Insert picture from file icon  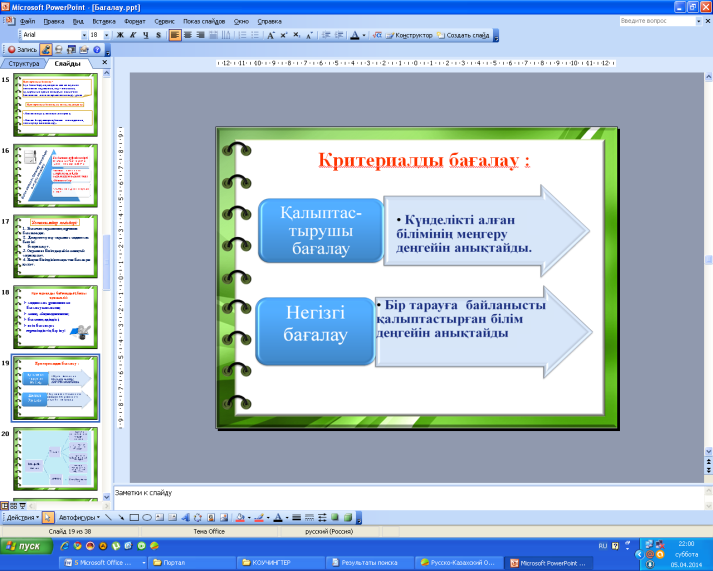coord(224,517)
